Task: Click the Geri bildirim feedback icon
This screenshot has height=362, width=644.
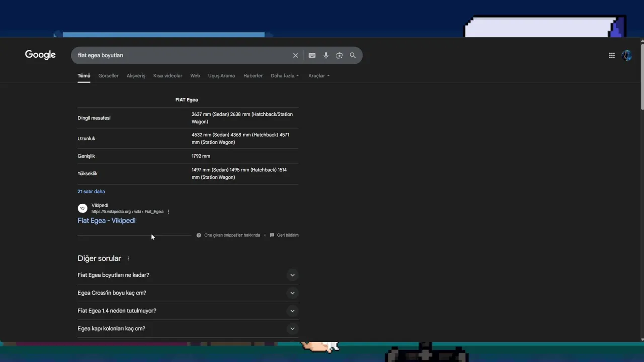Action: pyautogui.click(x=272, y=235)
